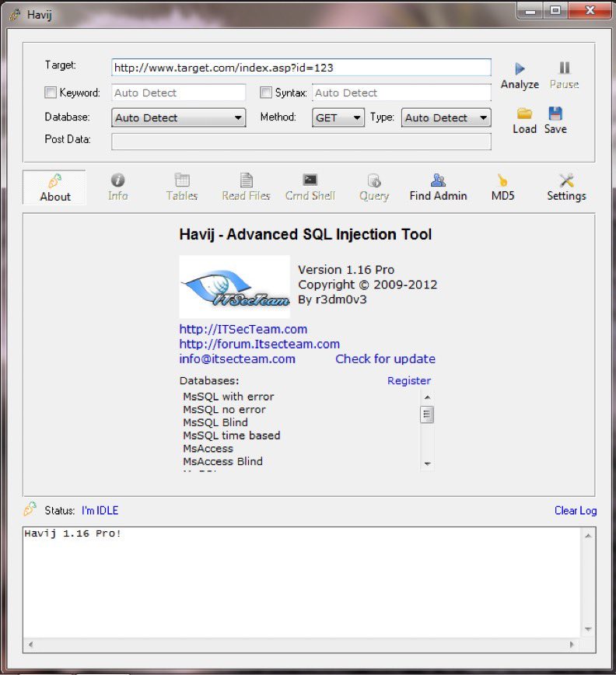
Task: Select 'MsSQL Blind' in the list
Action: [x=215, y=422]
